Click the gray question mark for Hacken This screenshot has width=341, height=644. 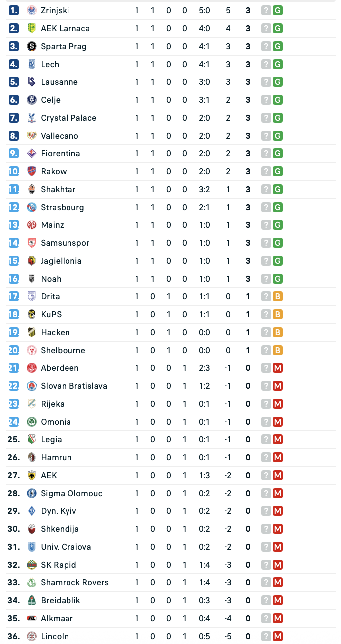click(x=266, y=332)
